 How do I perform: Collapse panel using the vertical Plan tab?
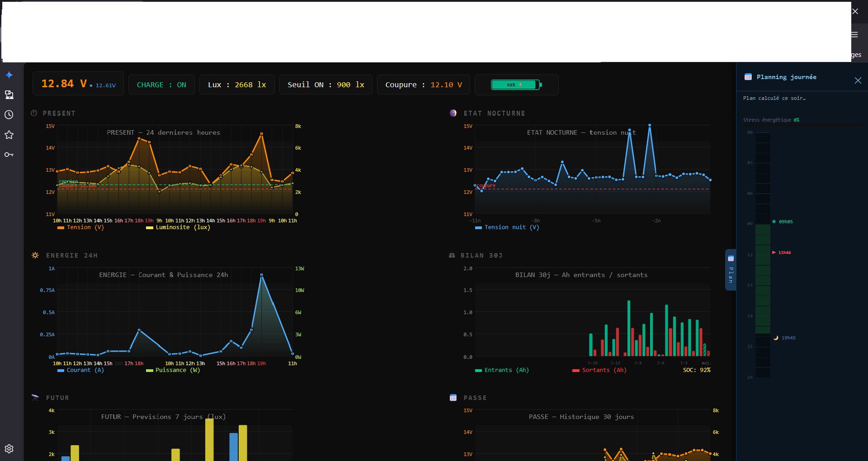731,270
